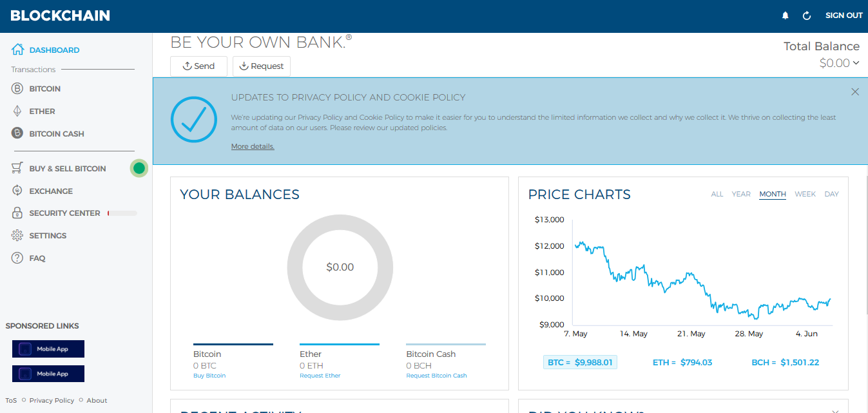Switch chart to ETH price

click(x=682, y=362)
